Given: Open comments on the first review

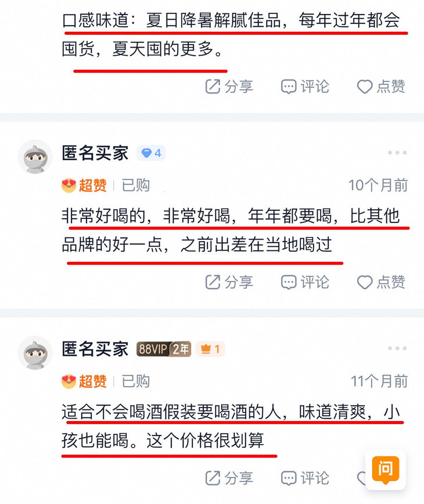Looking at the screenshot, I should [305, 87].
